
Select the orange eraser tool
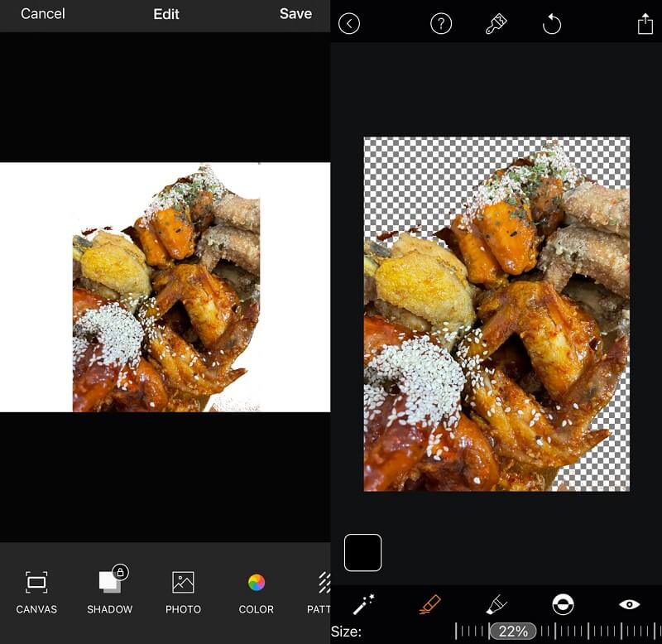429,604
